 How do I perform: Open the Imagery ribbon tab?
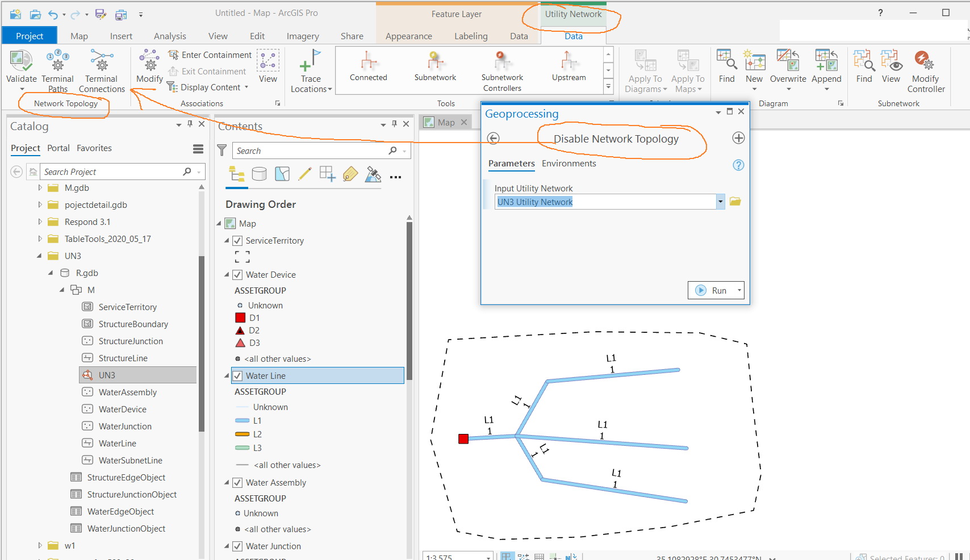(x=303, y=36)
